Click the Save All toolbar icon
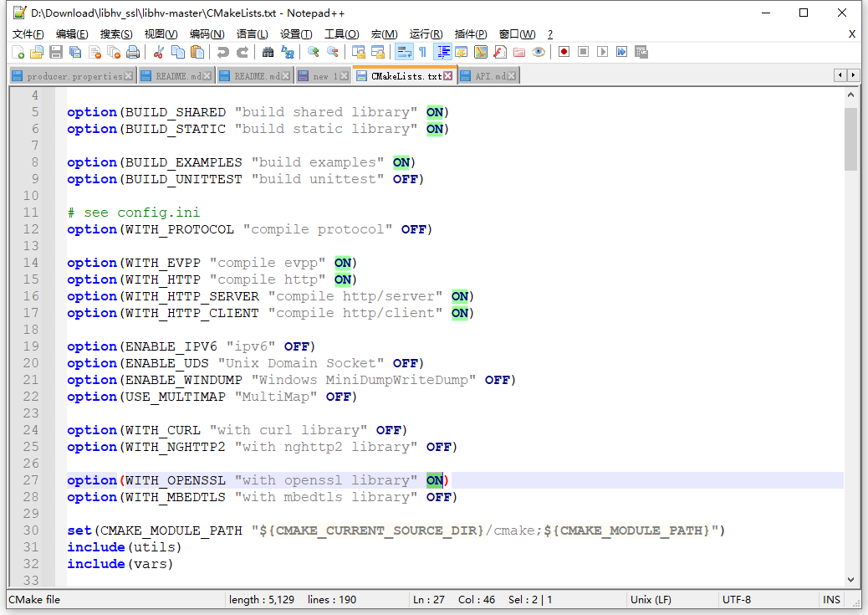 [x=73, y=52]
